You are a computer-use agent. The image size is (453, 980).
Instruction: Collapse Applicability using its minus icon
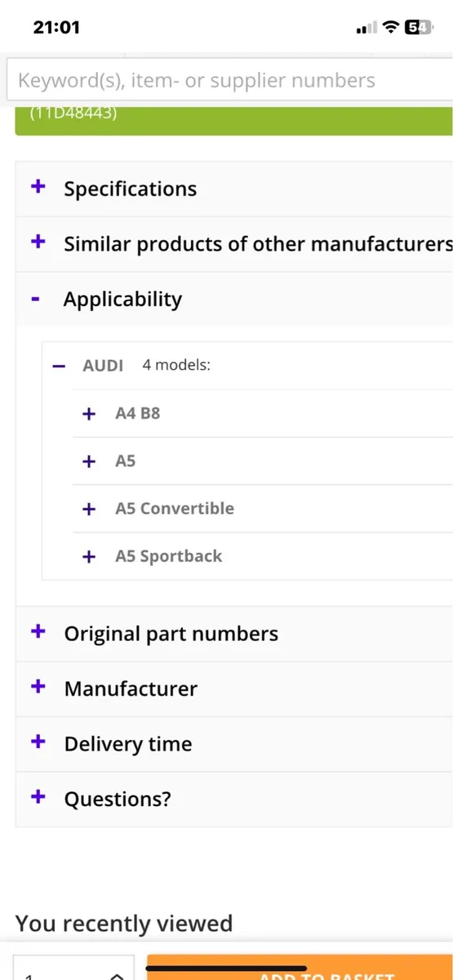[x=35, y=300]
